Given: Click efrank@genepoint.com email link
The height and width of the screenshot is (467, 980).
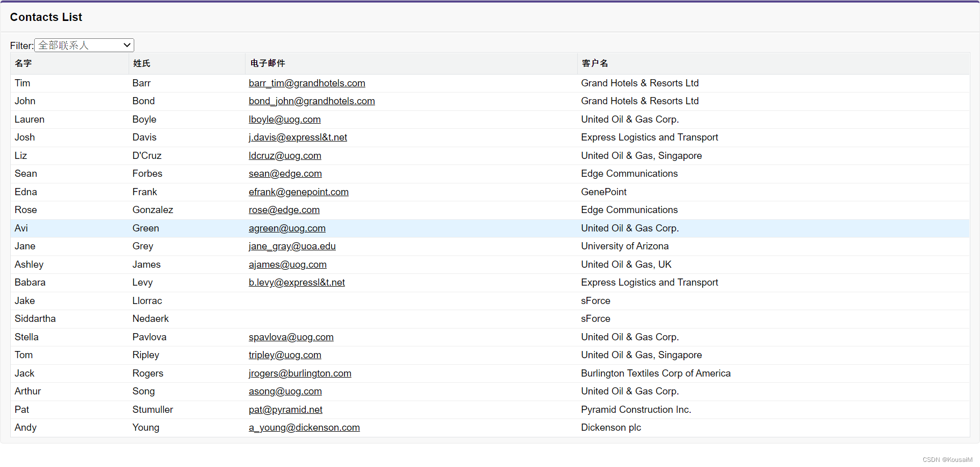Looking at the screenshot, I should click(299, 192).
